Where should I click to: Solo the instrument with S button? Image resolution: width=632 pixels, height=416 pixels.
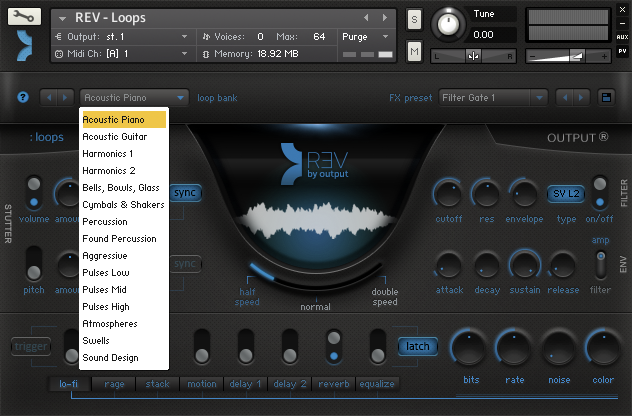414,19
